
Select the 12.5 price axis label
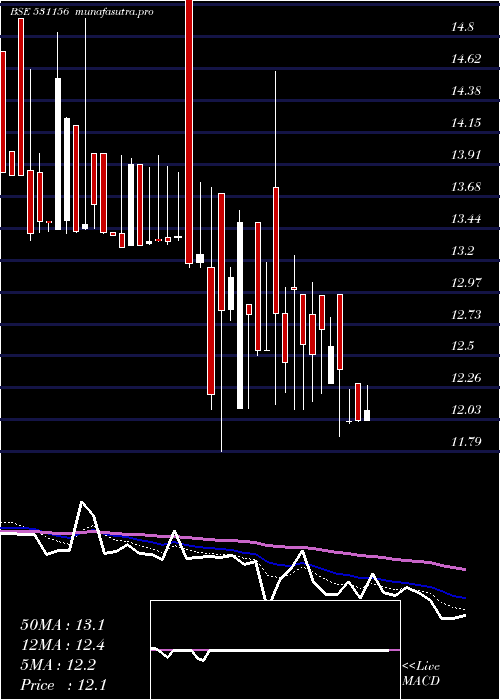(462, 346)
